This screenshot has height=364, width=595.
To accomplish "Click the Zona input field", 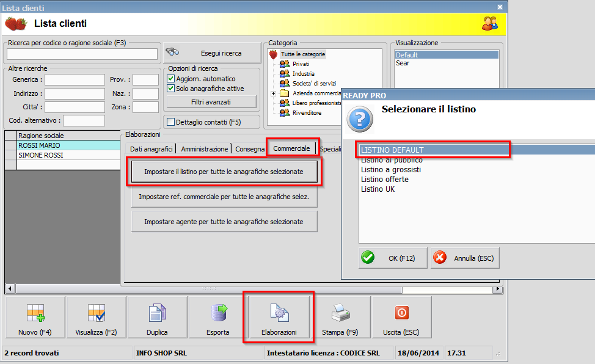I will click(145, 107).
